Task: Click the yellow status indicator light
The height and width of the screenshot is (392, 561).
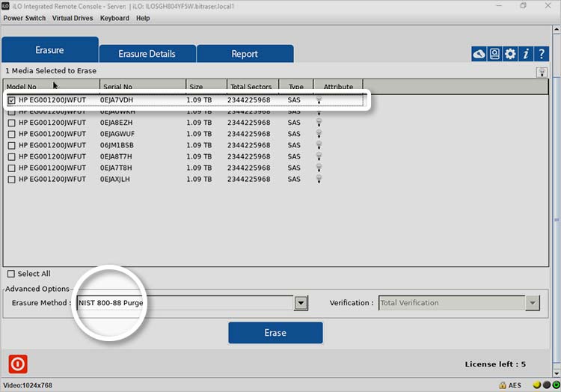Action: click(x=536, y=385)
